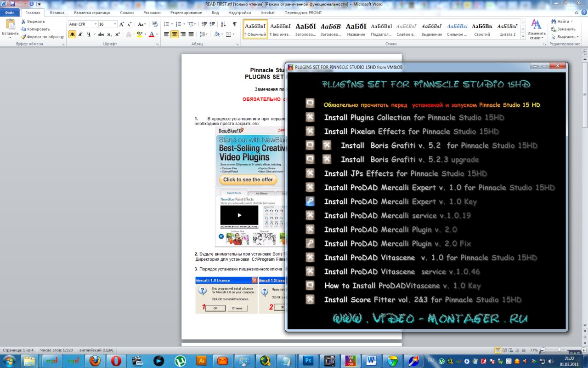
Task: Toggle superscript formatting
Action: 117,34
